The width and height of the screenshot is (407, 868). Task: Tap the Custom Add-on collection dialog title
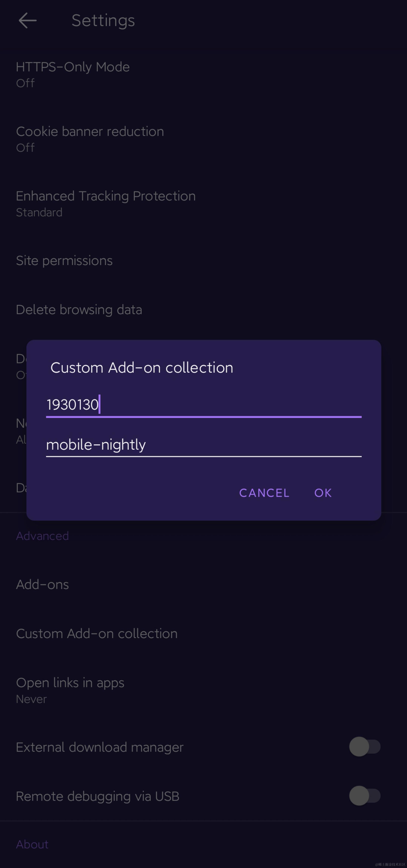142,367
